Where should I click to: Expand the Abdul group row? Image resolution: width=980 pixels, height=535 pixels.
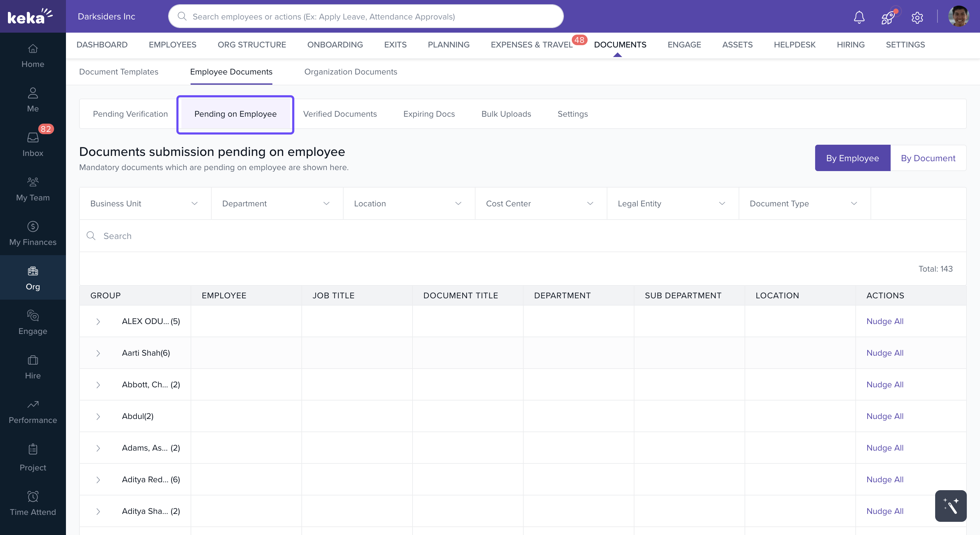click(x=98, y=416)
